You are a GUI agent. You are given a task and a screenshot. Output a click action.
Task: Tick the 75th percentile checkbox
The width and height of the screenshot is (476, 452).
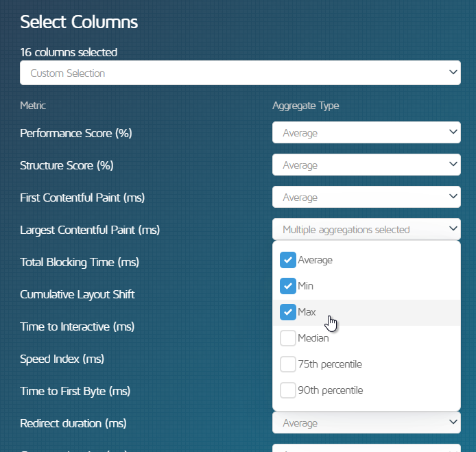pyautogui.click(x=288, y=364)
